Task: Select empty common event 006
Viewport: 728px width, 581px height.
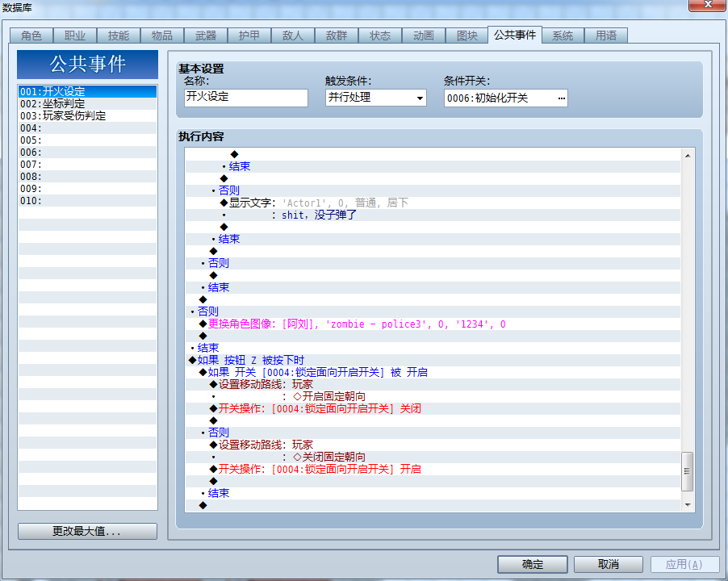Action: (87, 152)
